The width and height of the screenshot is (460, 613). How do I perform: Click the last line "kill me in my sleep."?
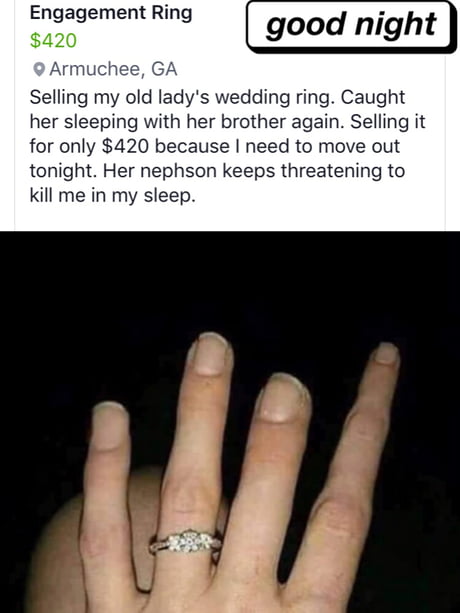pyautogui.click(x=113, y=195)
